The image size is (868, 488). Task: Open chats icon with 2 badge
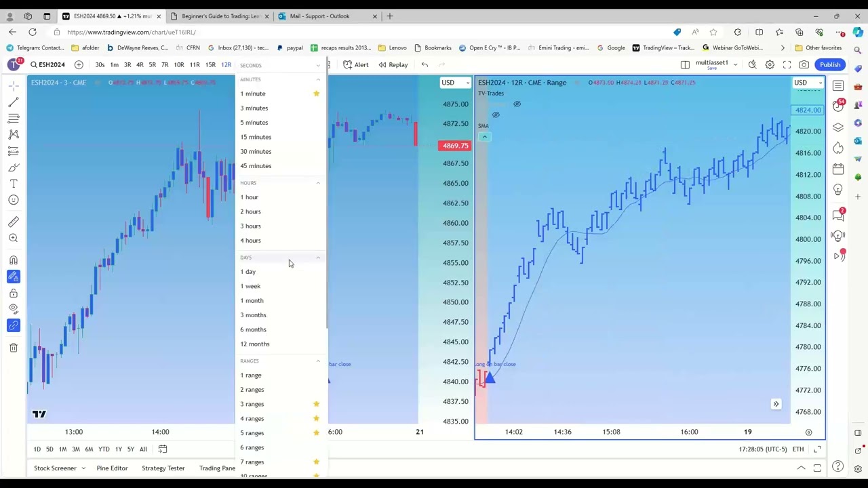[x=838, y=215]
